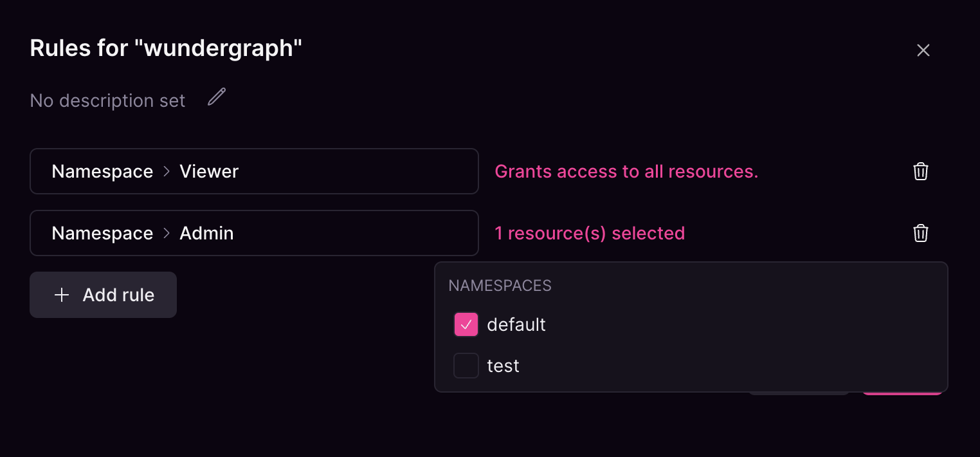This screenshot has width=980, height=457.
Task: Open the Namespace > Admin rule selector
Action: [x=254, y=233]
